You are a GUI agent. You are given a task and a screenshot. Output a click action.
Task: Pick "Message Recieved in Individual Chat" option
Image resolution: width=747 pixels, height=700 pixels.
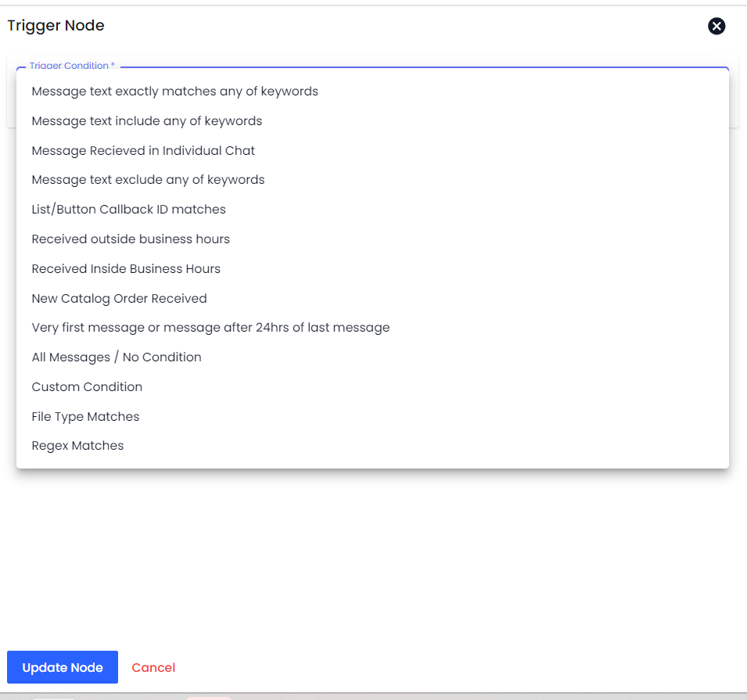click(x=143, y=151)
